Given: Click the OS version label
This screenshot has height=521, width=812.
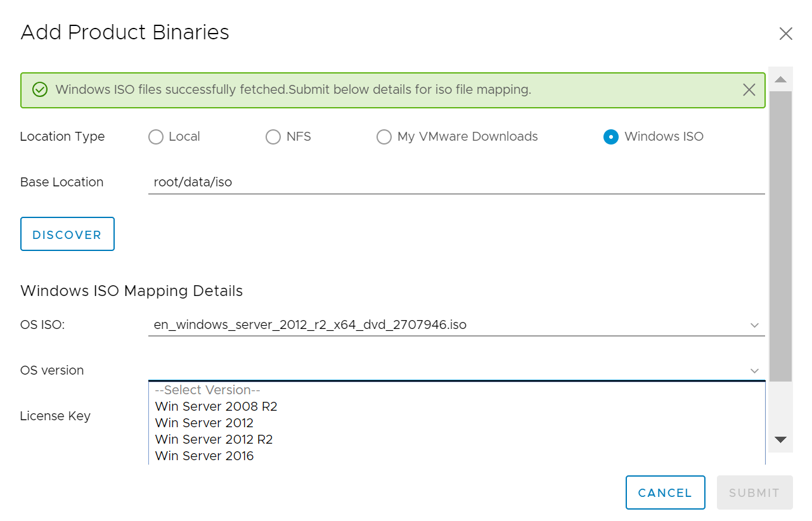Looking at the screenshot, I should 52,371.
